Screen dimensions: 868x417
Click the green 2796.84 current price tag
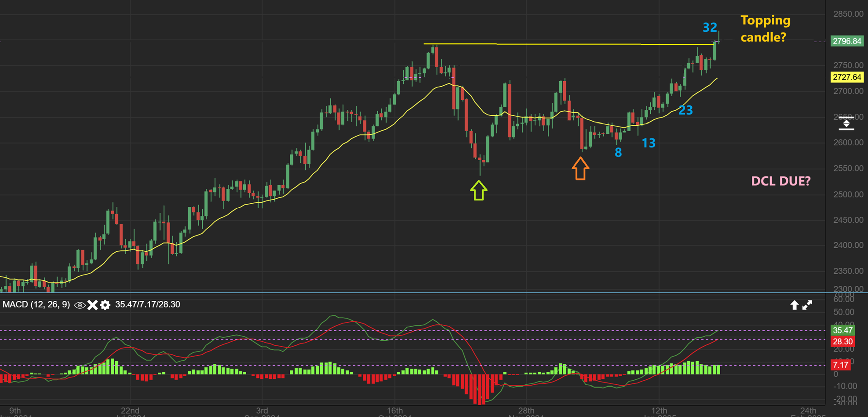[847, 41]
